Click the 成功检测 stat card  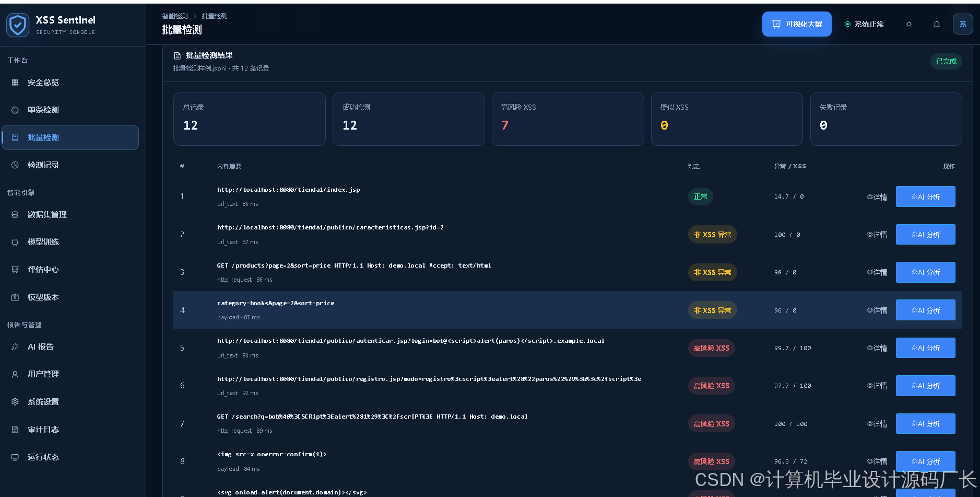coord(409,119)
